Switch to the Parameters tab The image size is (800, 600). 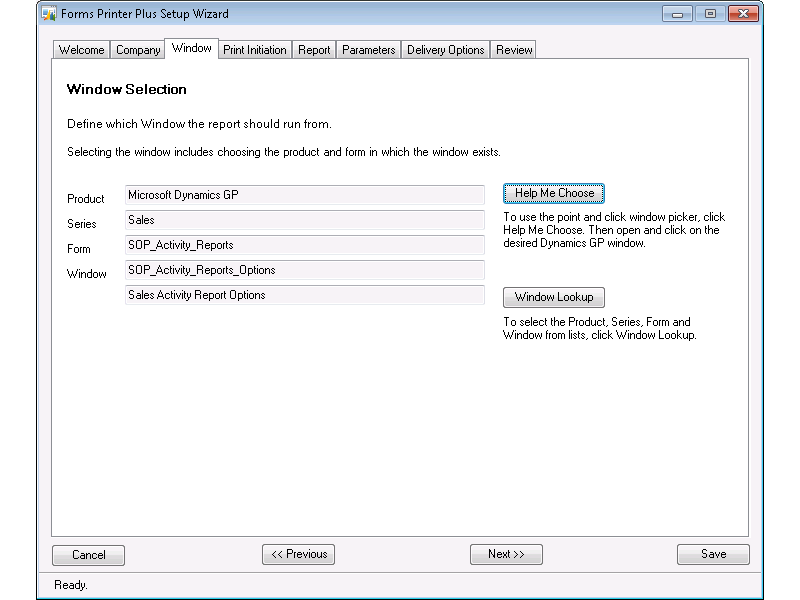(x=368, y=50)
